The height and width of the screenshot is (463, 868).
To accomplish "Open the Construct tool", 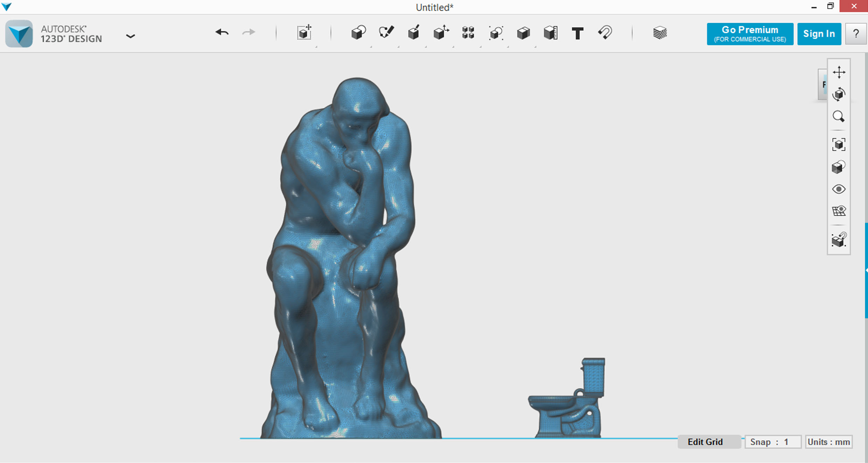I will [x=414, y=33].
